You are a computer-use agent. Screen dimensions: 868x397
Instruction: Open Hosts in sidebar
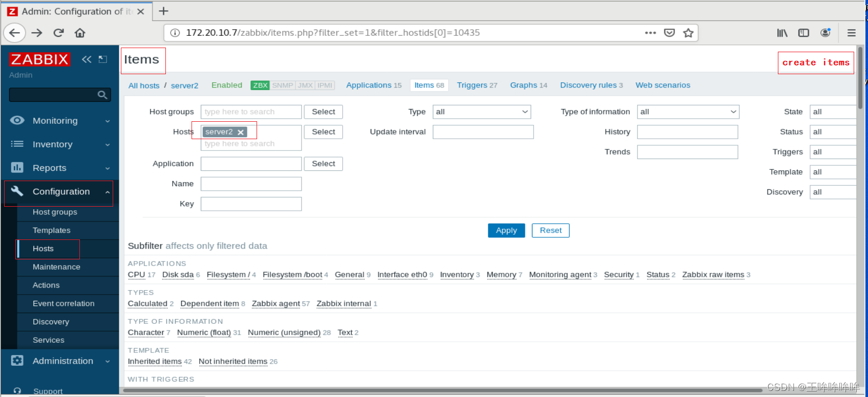click(x=43, y=249)
